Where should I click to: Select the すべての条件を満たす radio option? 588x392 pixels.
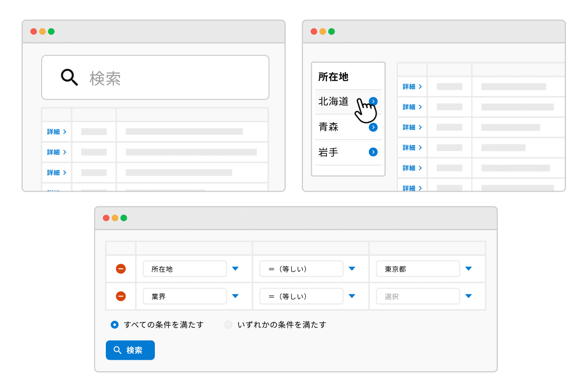coord(114,324)
